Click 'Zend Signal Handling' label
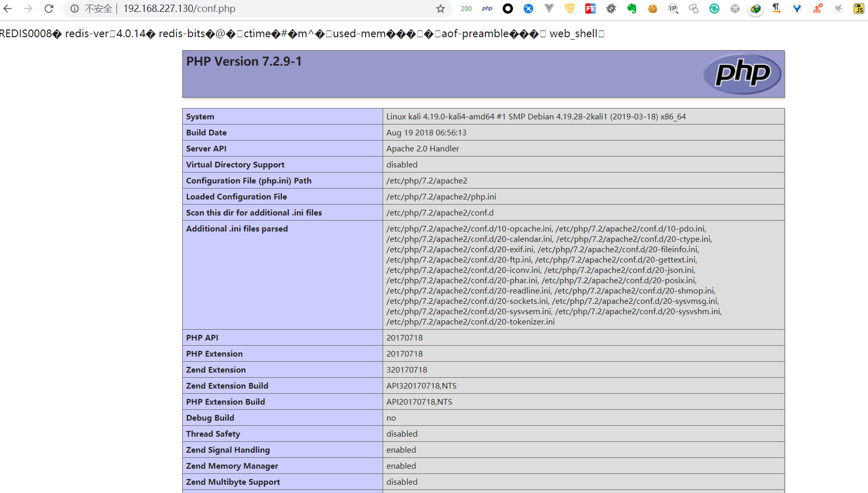This screenshot has height=493, width=868. pyautogui.click(x=228, y=450)
